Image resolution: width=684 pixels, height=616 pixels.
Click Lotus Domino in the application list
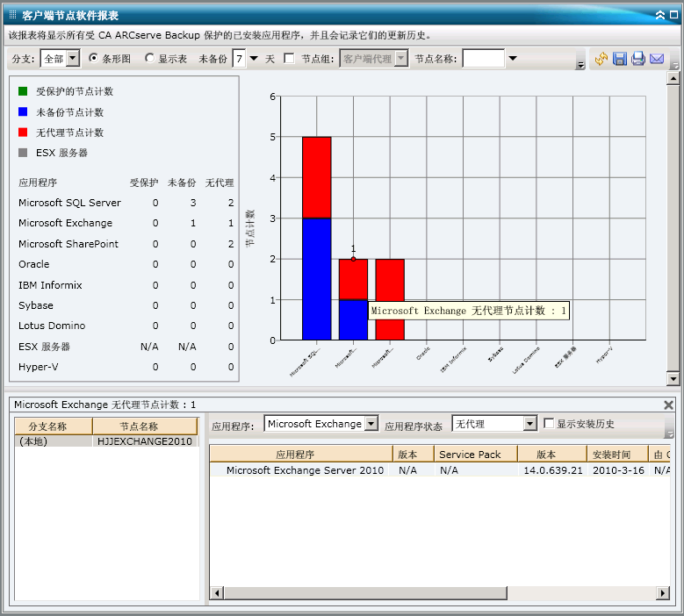coord(52,326)
